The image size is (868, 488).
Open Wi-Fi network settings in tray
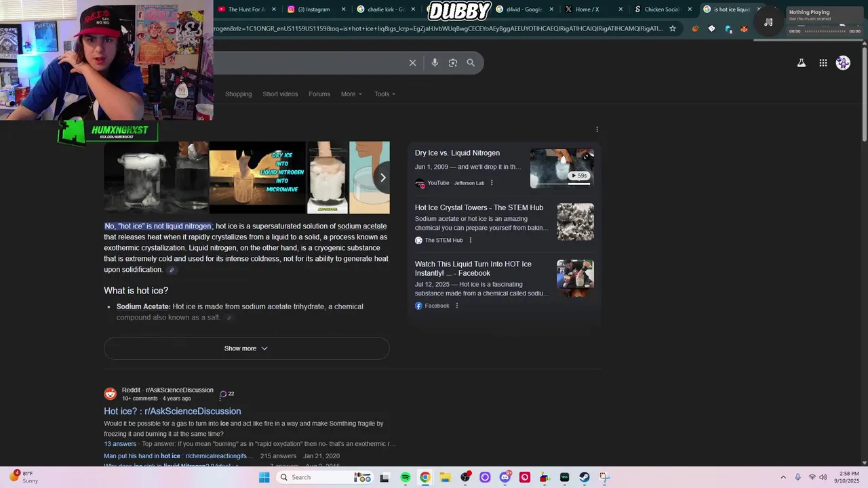812,477
